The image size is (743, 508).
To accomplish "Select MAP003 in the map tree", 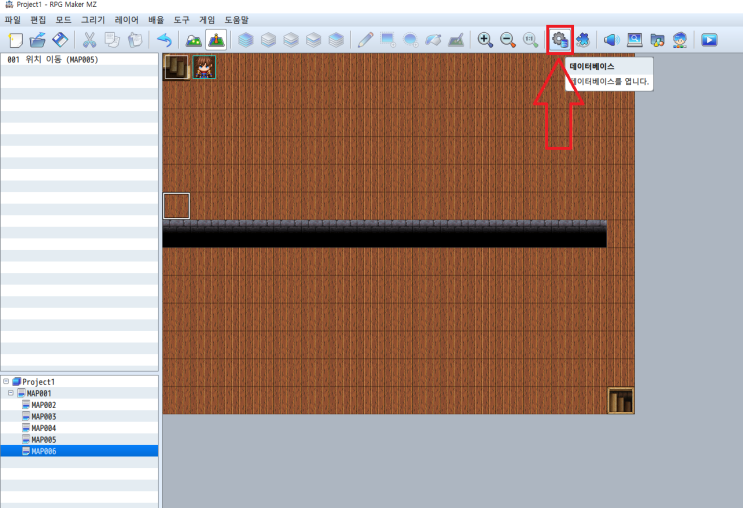I will click(44, 417).
